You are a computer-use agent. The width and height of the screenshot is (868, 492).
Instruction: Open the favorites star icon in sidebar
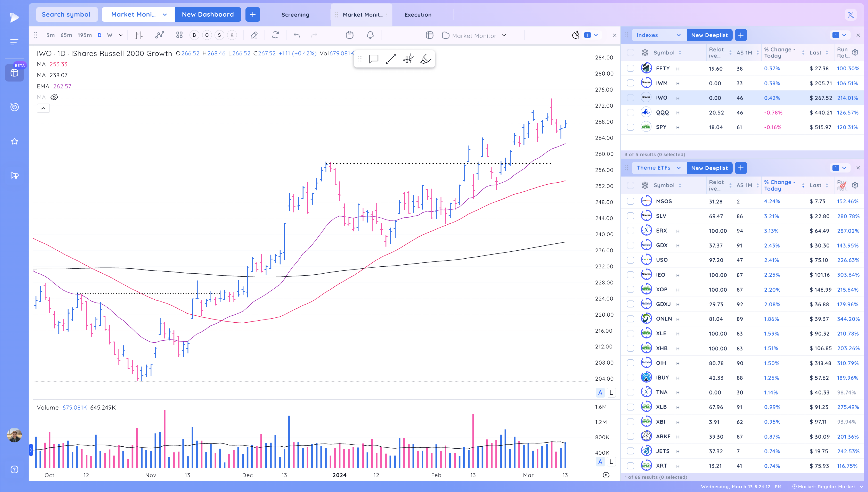(x=14, y=142)
